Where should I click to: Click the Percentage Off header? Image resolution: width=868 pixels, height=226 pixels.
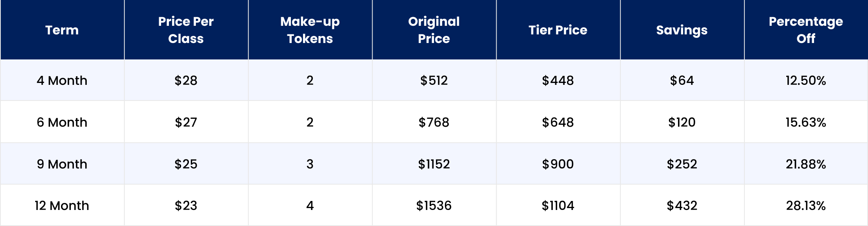click(x=806, y=30)
